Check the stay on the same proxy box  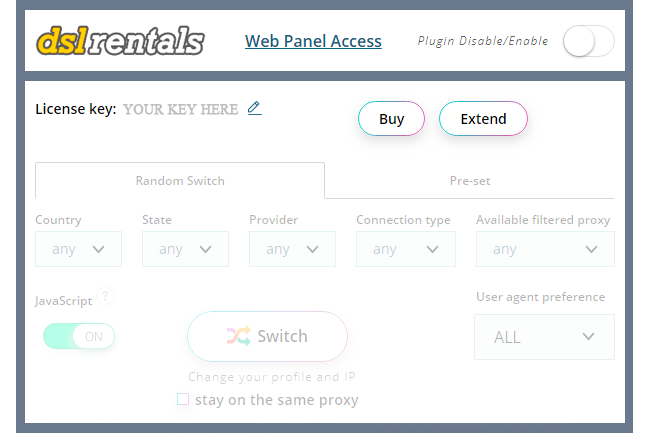(183, 399)
